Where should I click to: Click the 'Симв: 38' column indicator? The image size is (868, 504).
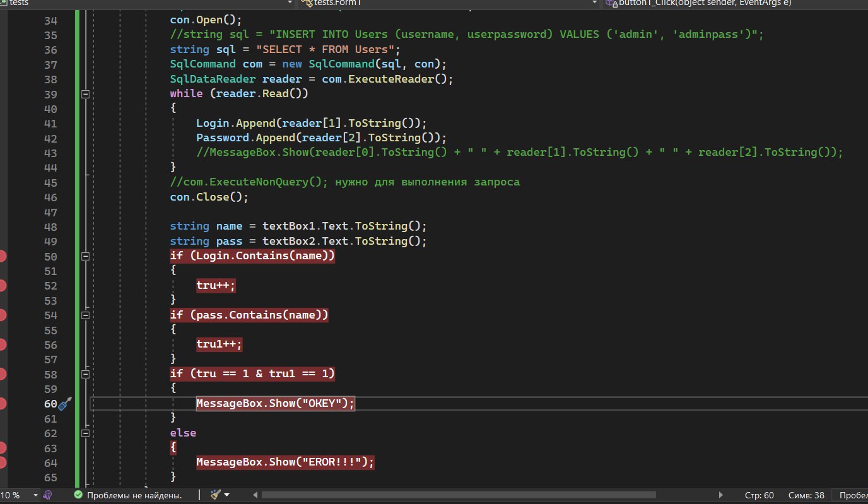[807, 495]
